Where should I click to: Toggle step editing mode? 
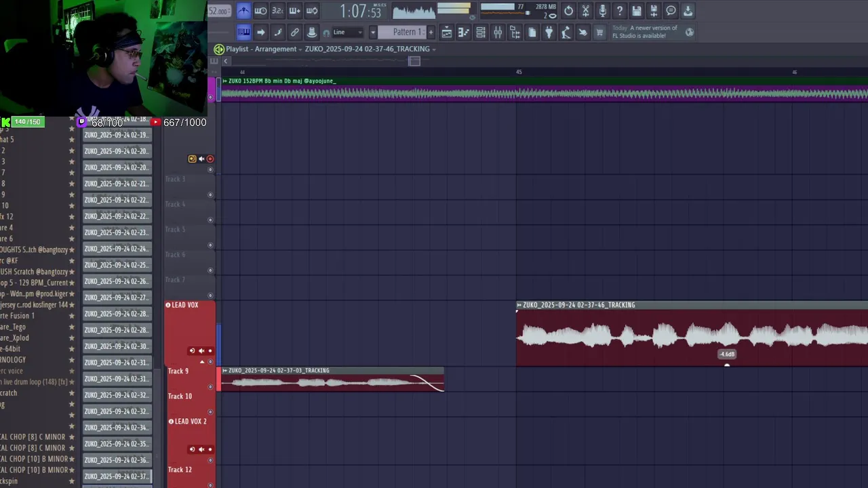pos(277,32)
